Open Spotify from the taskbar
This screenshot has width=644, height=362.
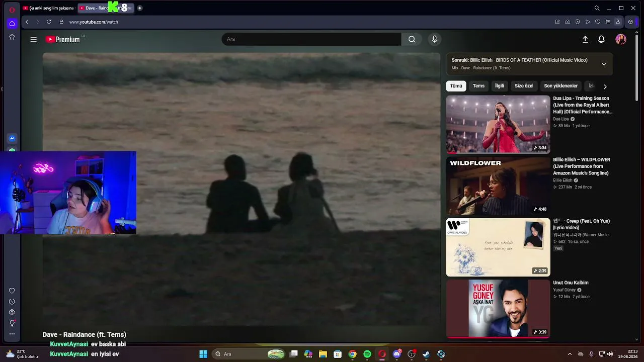[x=367, y=354]
